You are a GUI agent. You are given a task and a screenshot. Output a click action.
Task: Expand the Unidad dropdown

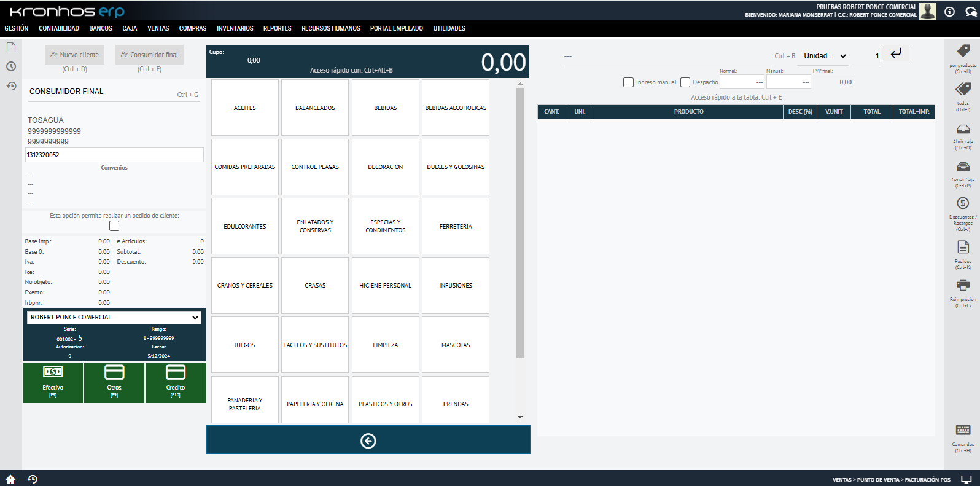tap(825, 56)
